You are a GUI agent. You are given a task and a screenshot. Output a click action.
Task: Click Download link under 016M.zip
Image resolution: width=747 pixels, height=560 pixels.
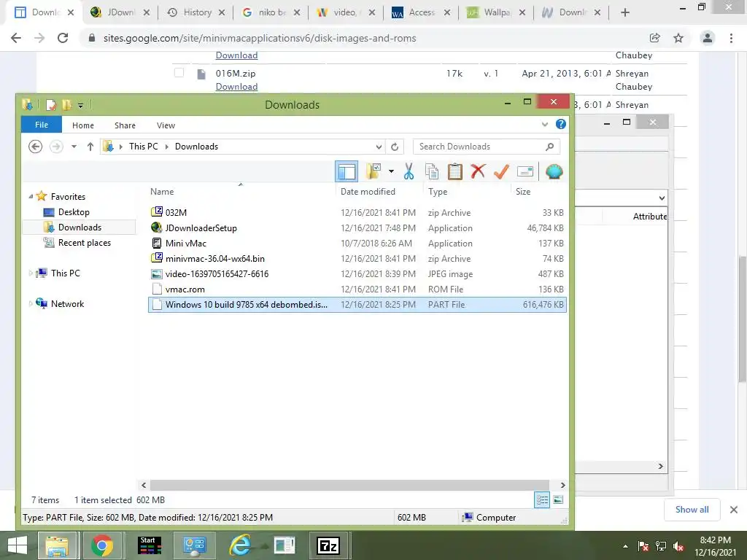pos(236,87)
